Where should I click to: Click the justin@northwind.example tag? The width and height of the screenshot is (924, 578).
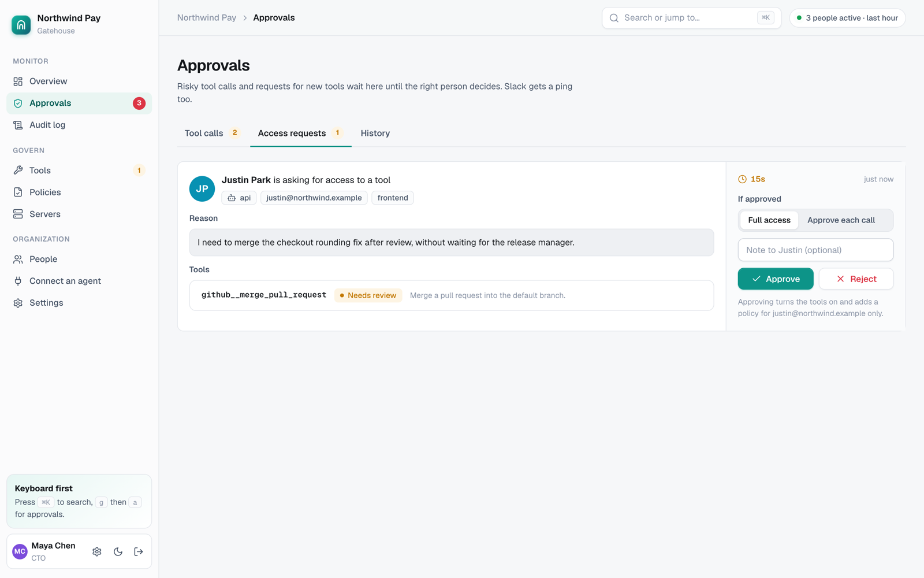click(x=314, y=198)
